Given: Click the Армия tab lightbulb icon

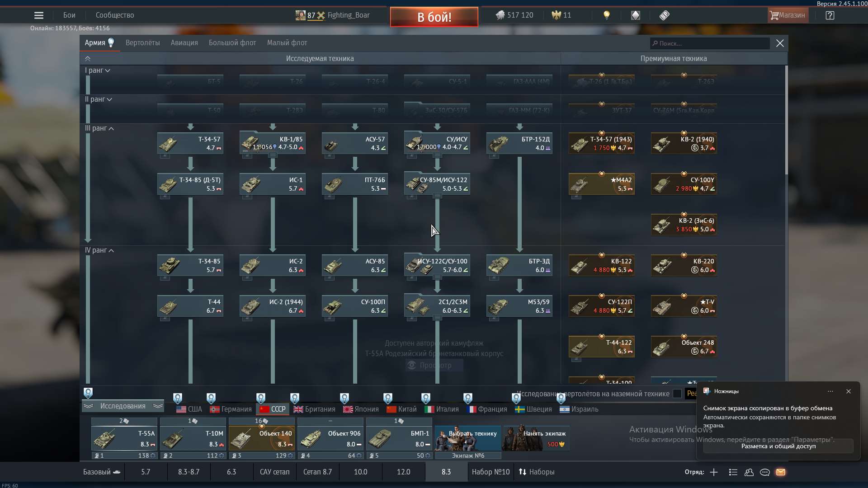Looking at the screenshot, I should point(111,42).
